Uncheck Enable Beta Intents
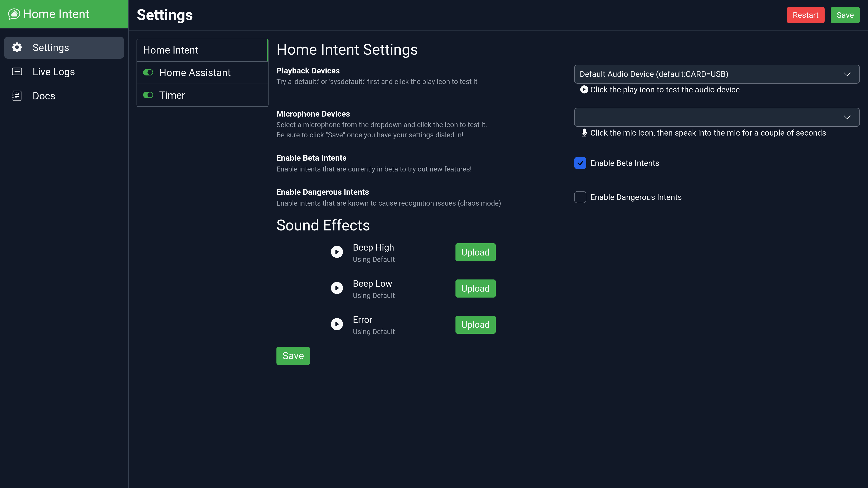 [x=580, y=163]
